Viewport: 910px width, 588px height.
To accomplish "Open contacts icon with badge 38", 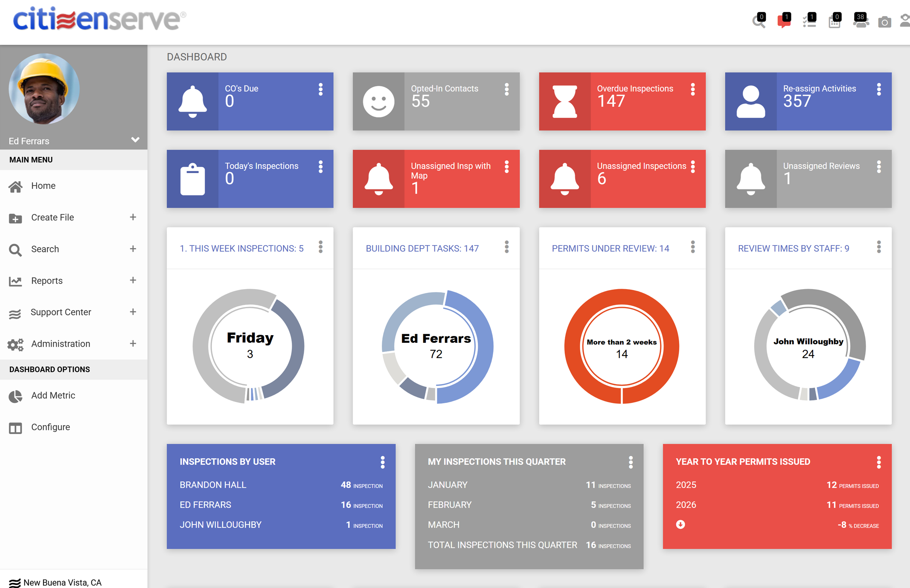I will click(x=861, y=22).
